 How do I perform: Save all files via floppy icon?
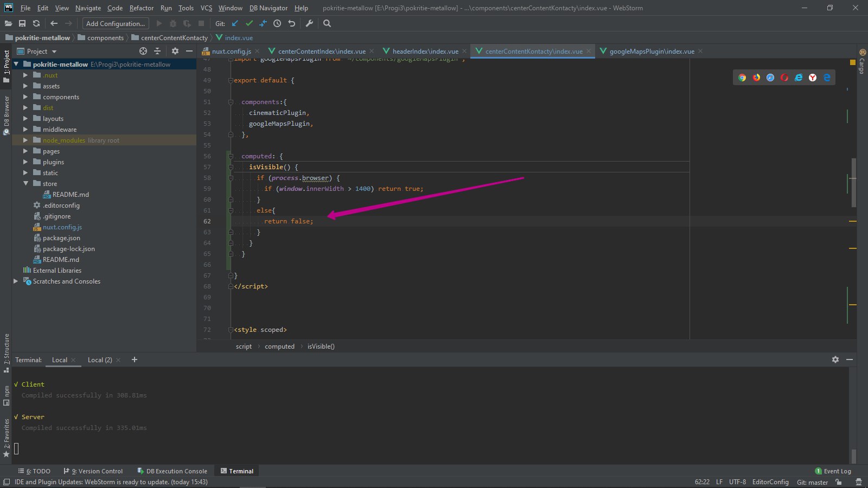pyautogui.click(x=22, y=23)
